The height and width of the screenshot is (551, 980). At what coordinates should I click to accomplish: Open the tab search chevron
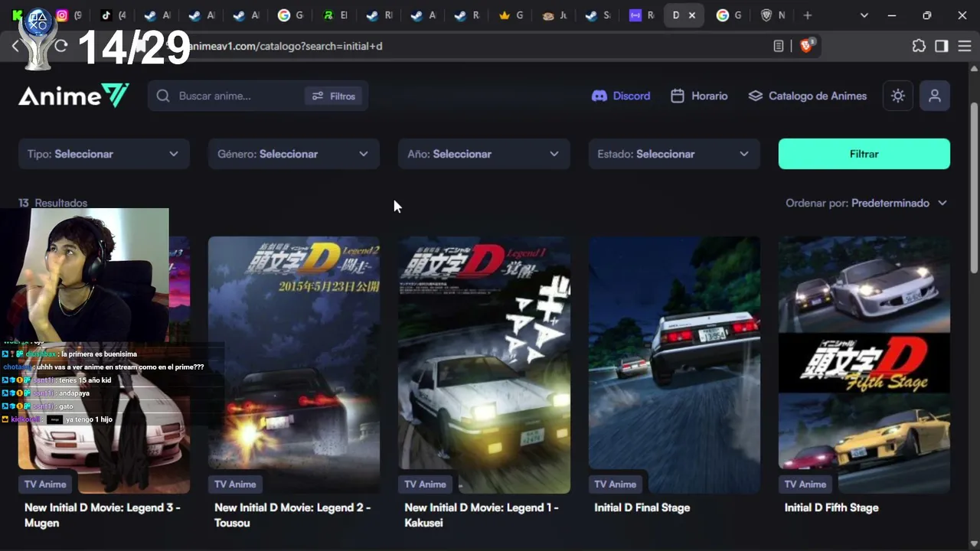(864, 15)
